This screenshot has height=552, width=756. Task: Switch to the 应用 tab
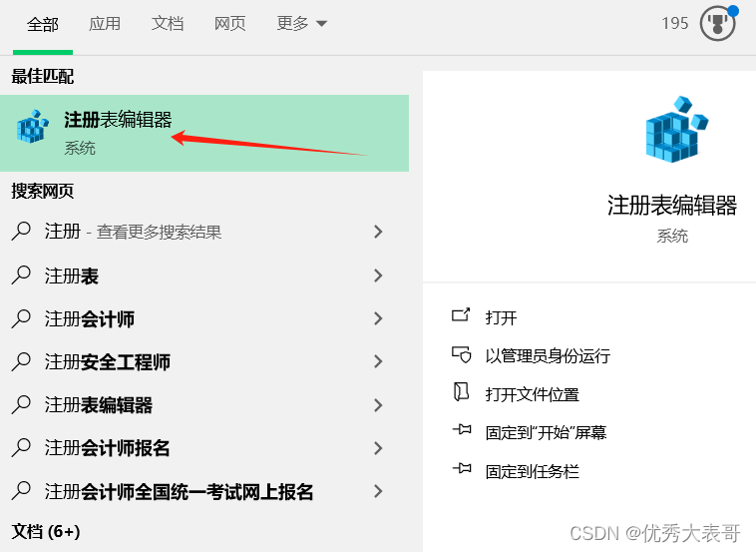pos(105,24)
